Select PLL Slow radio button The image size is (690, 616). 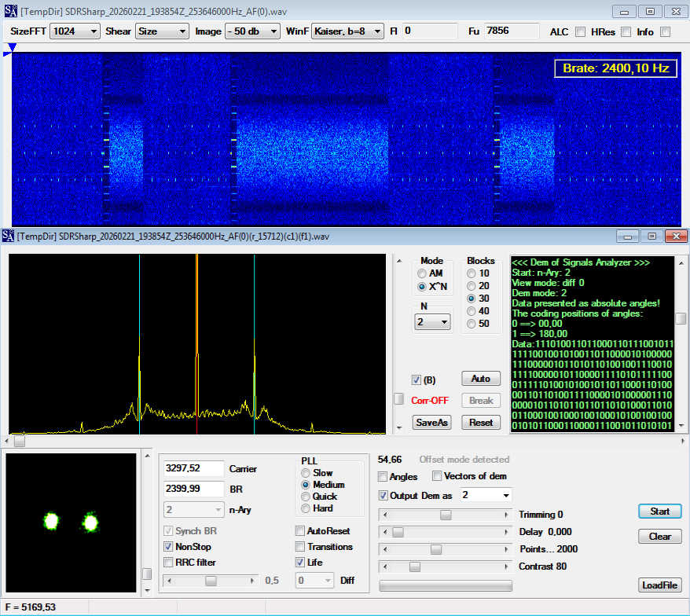[306, 473]
